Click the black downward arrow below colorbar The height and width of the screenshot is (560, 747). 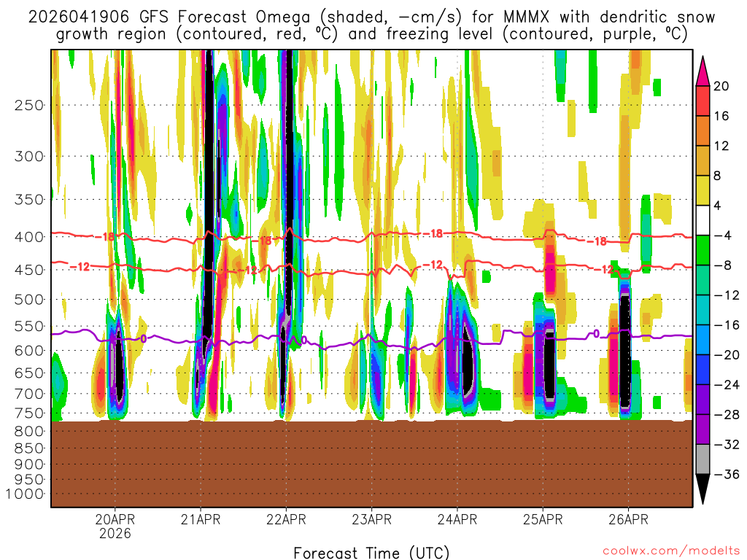(703, 489)
